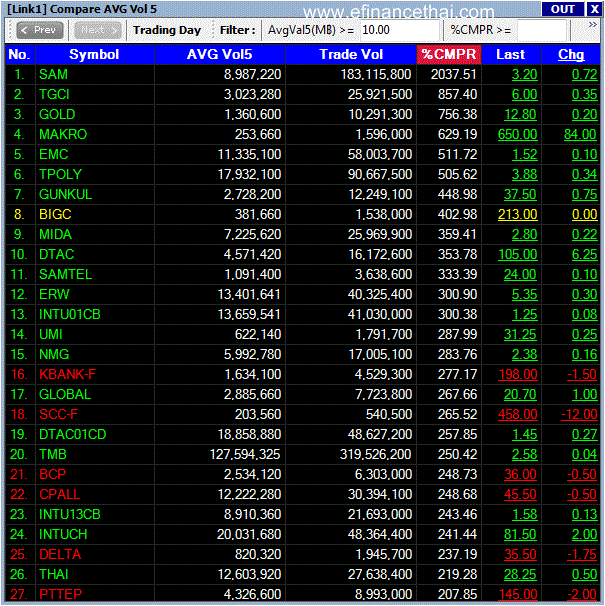Screen dimensions: 605x606
Task: Select the TGCI symbol
Action: (x=54, y=94)
